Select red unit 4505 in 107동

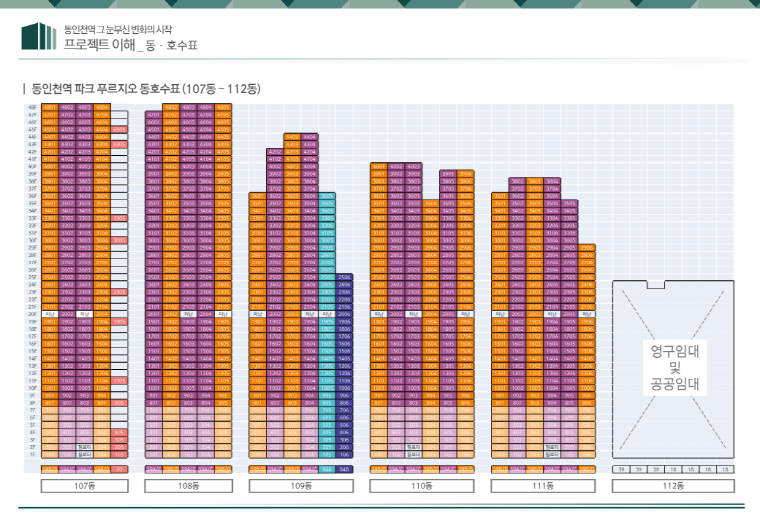pos(119,129)
